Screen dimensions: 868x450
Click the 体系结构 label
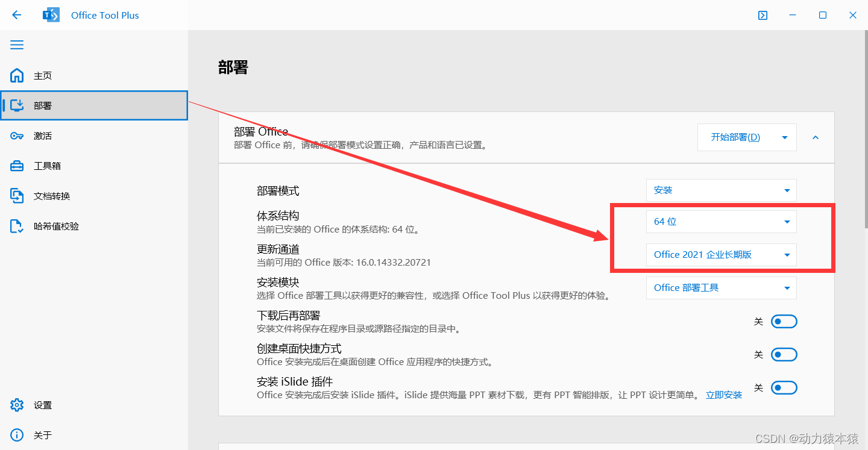coord(278,216)
